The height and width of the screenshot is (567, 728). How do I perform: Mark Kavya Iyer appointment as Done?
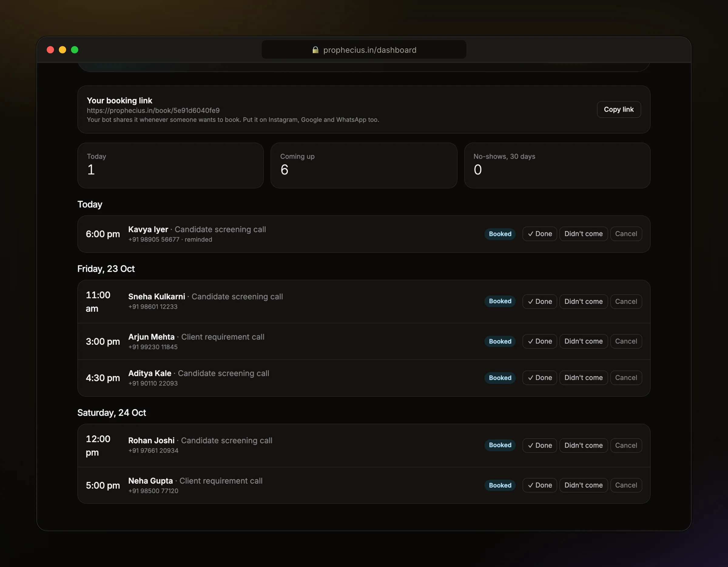pos(539,234)
